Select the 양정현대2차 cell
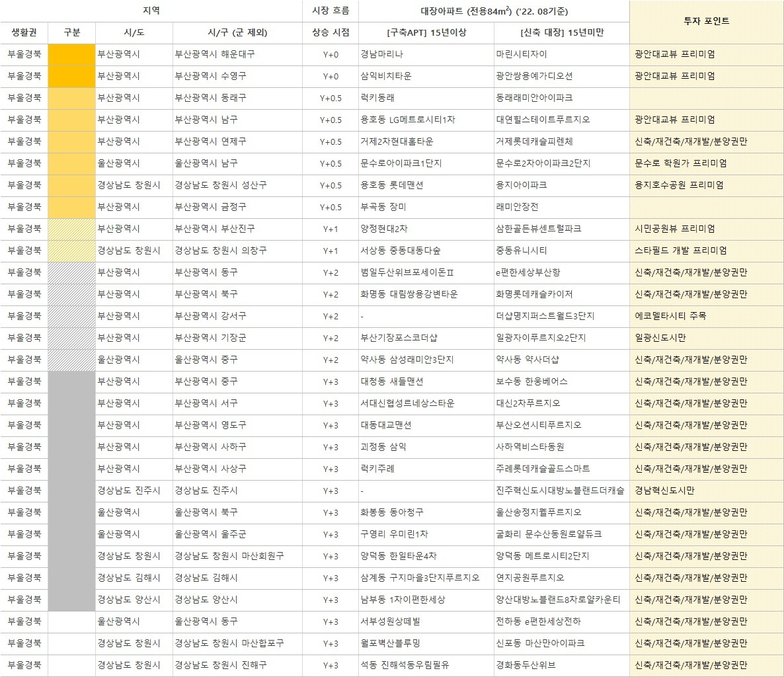This screenshot has height=677, width=784. 426,229
